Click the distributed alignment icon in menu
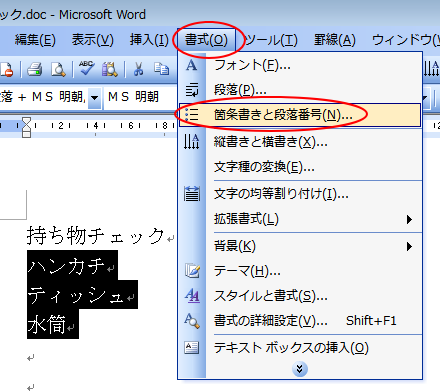Image resolution: width=440 pixels, height=392 pixels. coord(192,194)
